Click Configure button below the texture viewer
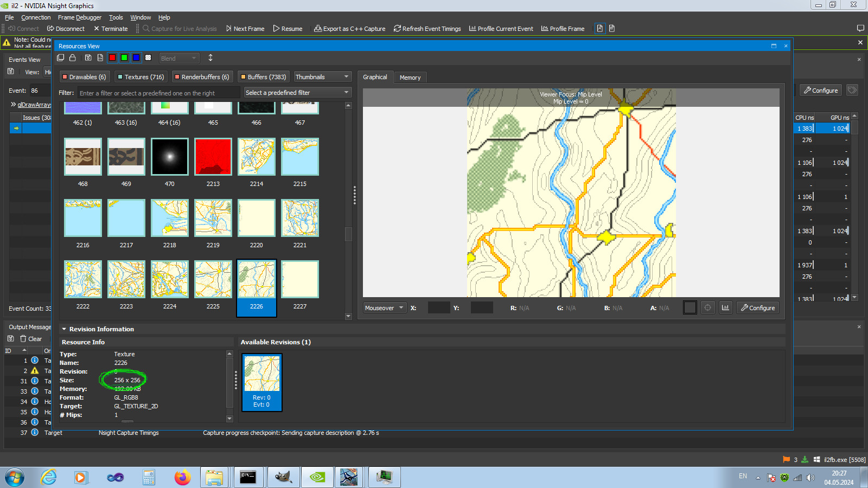The width and height of the screenshot is (868, 488). click(x=758, y=308)
